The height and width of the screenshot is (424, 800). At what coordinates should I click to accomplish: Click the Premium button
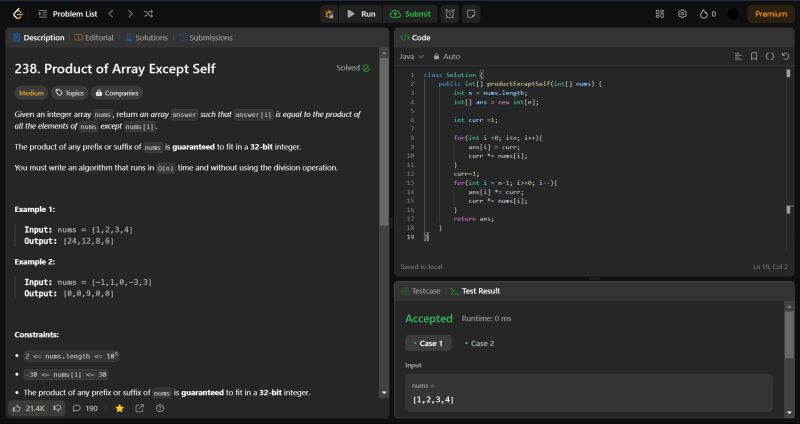[x=771, y=14]
